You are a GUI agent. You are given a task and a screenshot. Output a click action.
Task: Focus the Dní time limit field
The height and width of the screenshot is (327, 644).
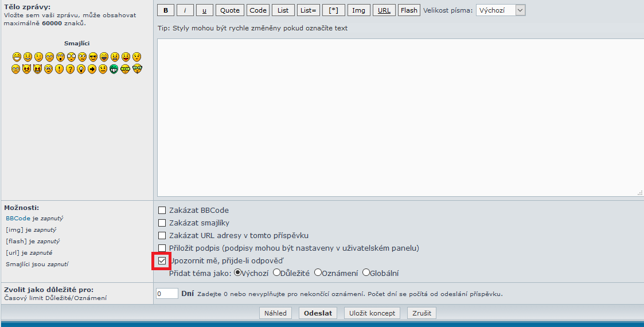click(x=167, y=294)
